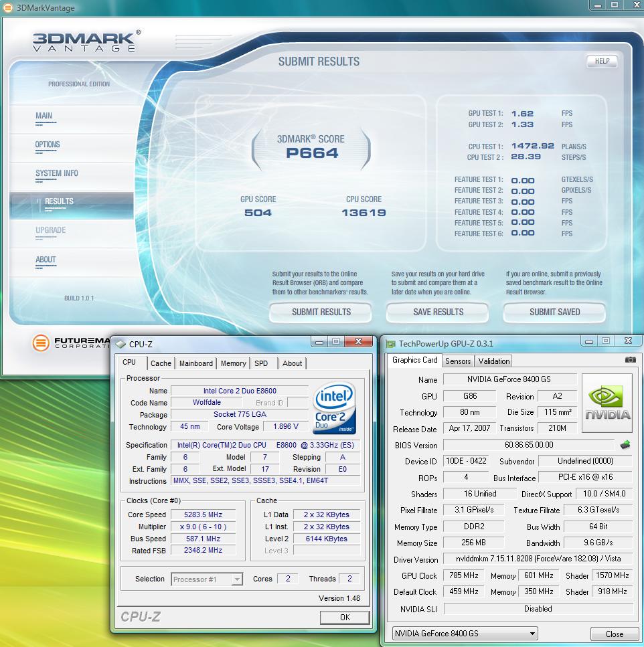Click the CPU-Z Name field Intel Core 2 Duo E8600
This screenshot has width=644, height=647.
pos(240,391)
